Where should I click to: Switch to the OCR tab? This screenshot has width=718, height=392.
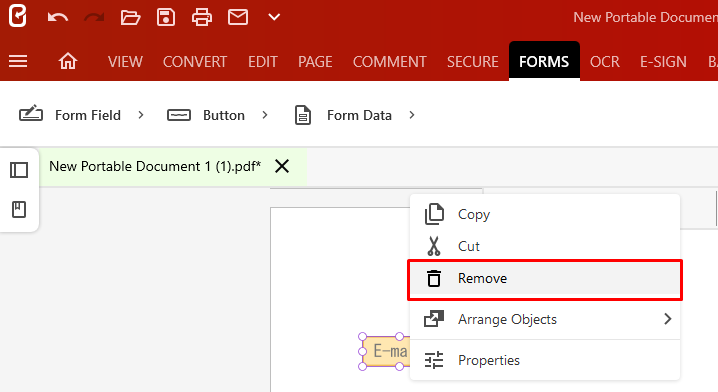pos(604,61)
